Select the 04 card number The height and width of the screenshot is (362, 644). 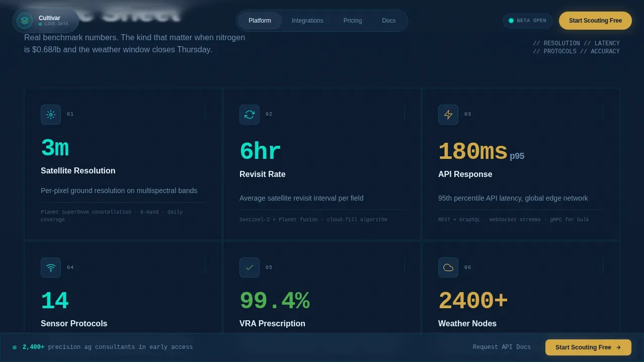[x=70, y=267]
